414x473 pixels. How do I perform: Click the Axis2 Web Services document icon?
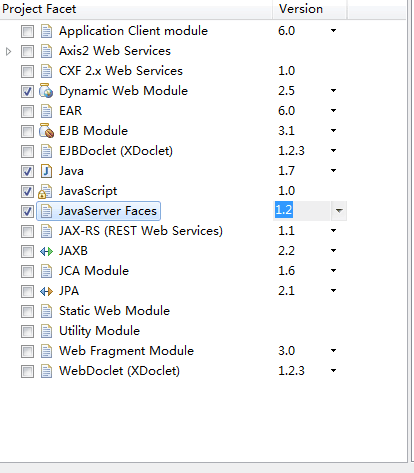46,51
